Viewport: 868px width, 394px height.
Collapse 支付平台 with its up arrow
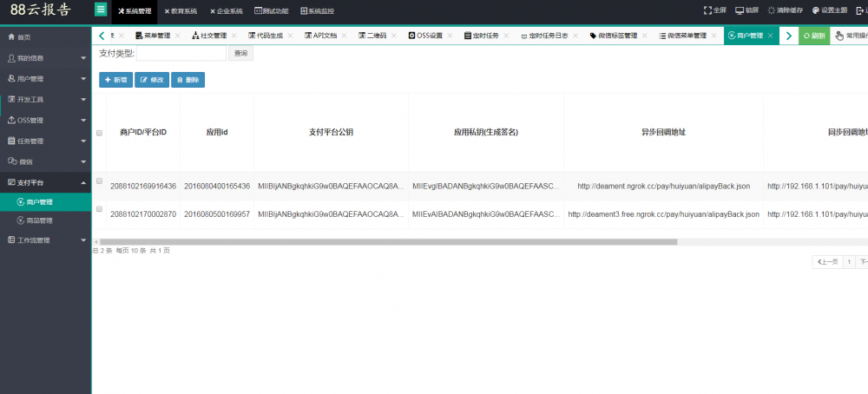click(83, 182)
